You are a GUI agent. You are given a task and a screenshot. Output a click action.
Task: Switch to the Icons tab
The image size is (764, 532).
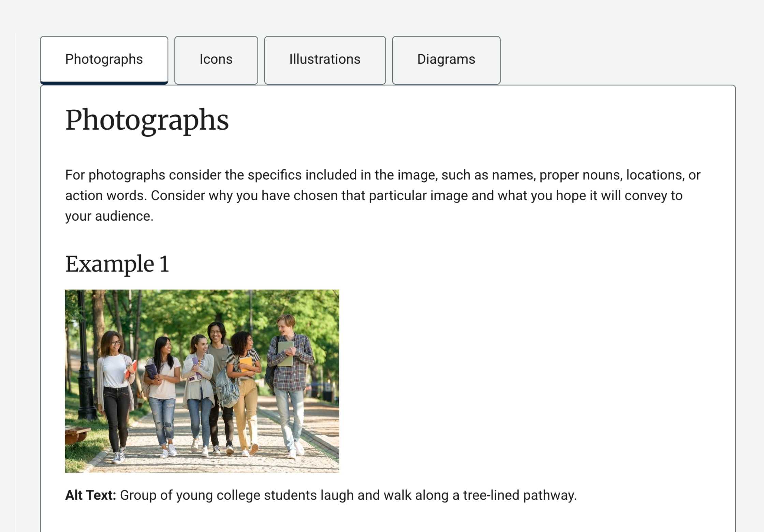(216, 60)
